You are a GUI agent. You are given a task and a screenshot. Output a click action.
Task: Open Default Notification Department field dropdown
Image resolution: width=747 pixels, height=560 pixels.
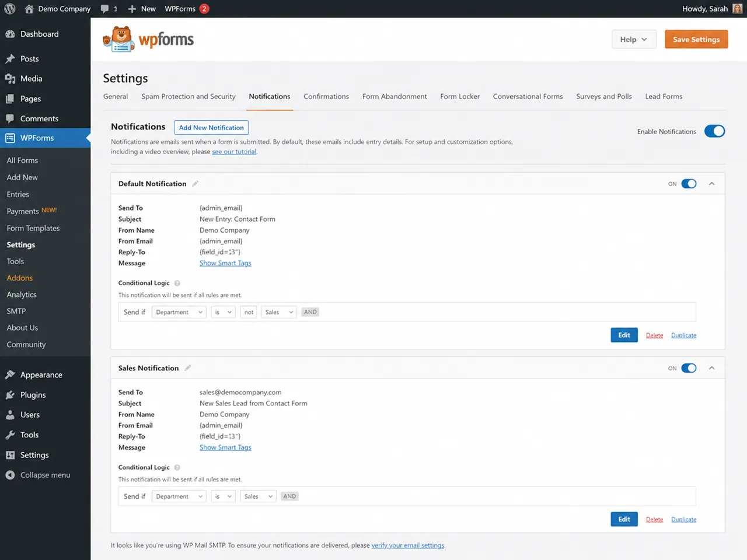click(179, 312)
